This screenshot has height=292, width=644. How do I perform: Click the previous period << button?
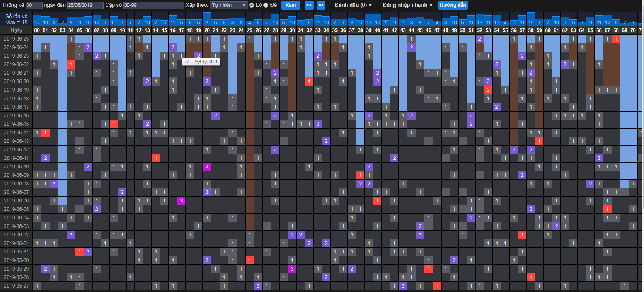[309, 5]
